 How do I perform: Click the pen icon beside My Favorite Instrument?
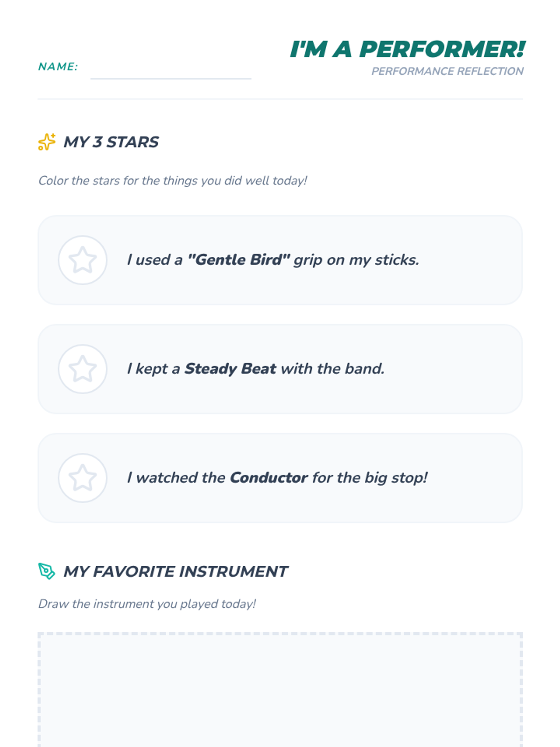[46, 571]
